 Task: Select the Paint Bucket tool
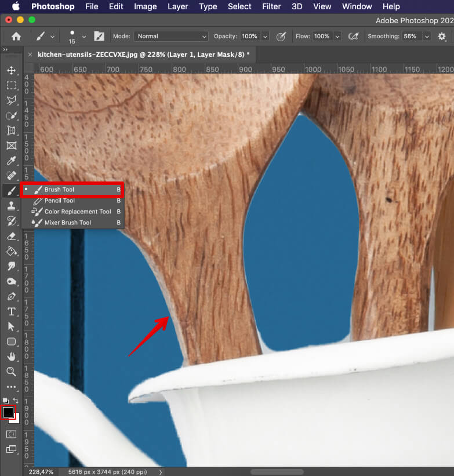click(12, 252)
